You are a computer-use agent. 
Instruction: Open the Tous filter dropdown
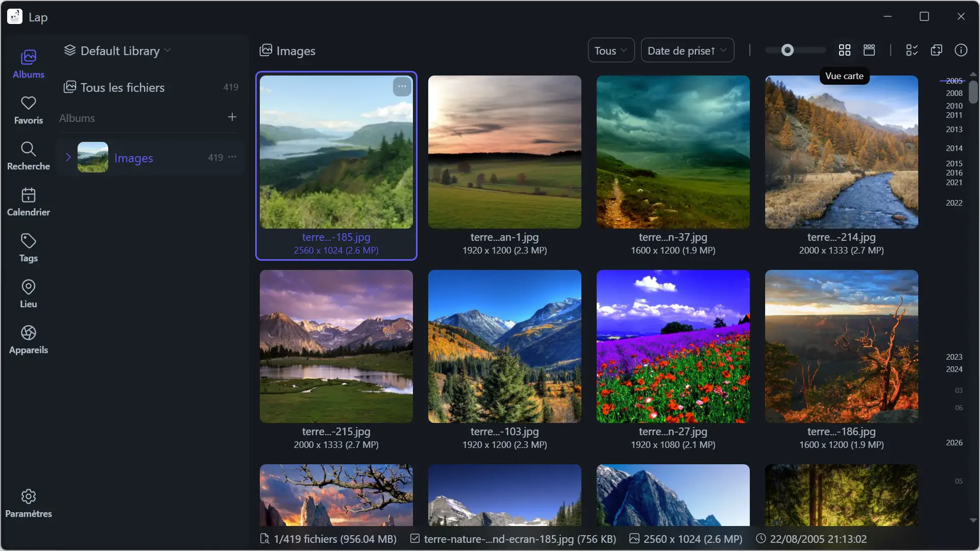click(x=611, y=50)
